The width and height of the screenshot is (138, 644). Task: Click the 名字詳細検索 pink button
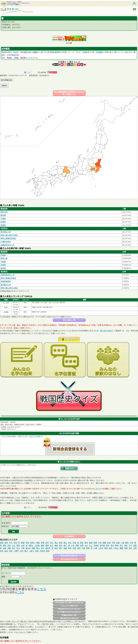tap(69, 536)
